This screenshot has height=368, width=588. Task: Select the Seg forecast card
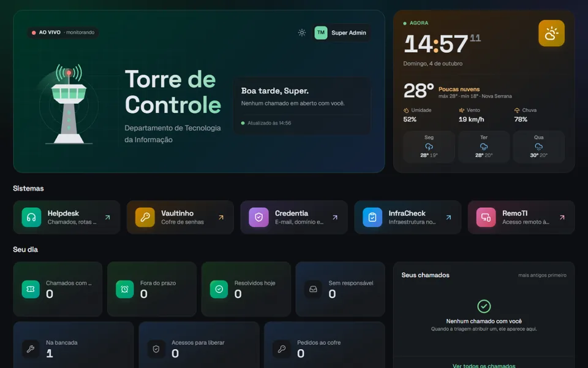tap(429, 147)
